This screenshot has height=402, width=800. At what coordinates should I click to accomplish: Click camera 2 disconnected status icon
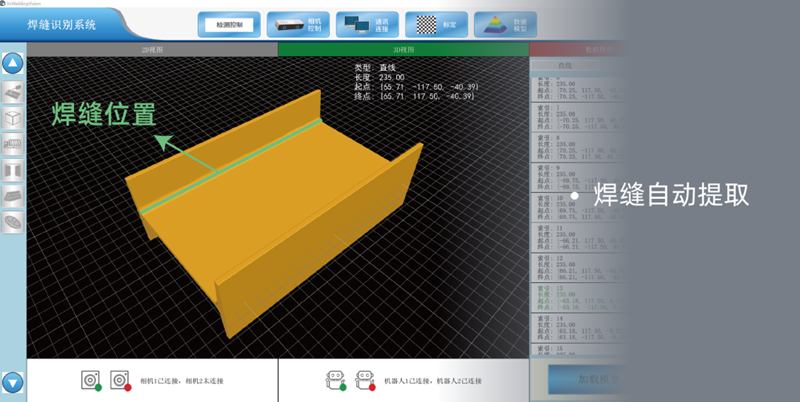(121, 380)
